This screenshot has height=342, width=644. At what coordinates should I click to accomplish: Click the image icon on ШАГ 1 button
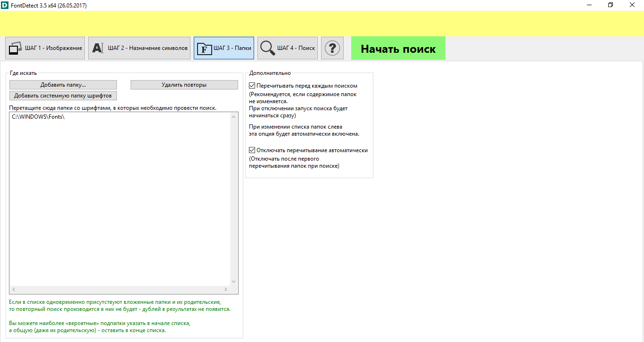16,48
